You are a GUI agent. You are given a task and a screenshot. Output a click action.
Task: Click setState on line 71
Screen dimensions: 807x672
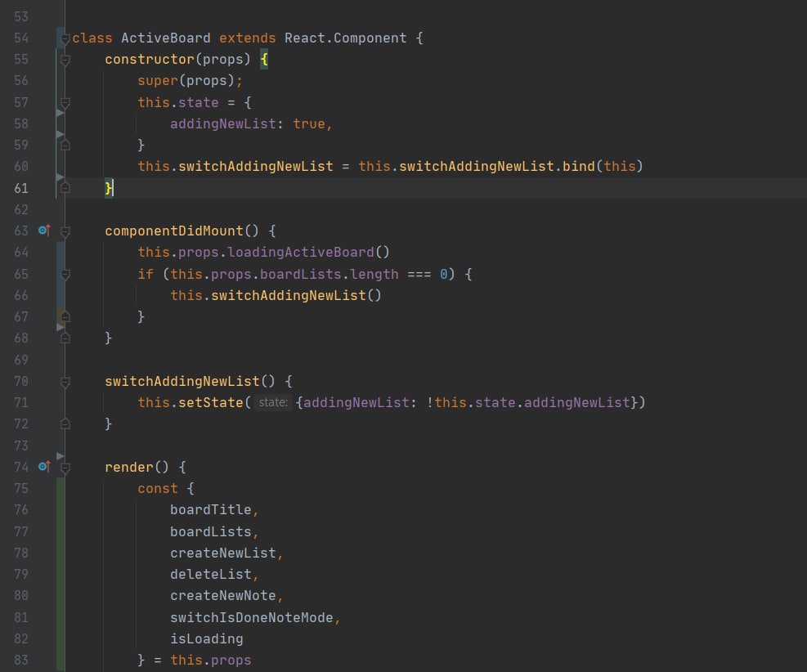[x=210, y=402]
